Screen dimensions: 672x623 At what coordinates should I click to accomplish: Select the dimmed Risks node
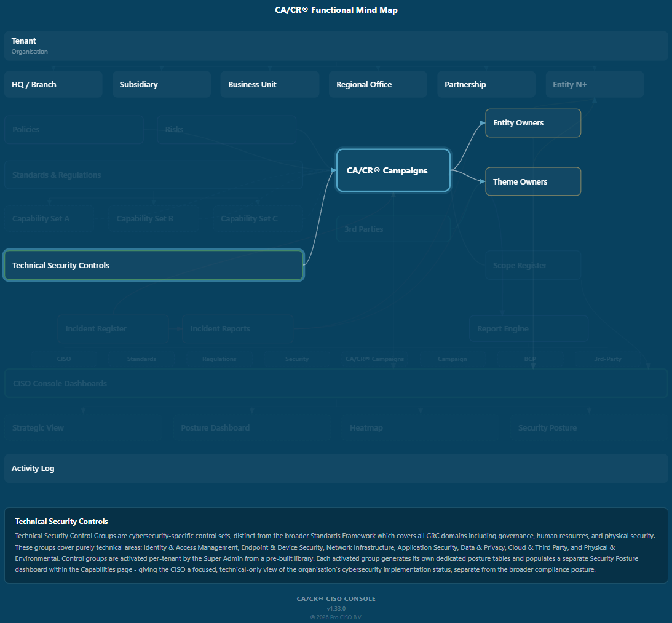[x=227, y=130]
